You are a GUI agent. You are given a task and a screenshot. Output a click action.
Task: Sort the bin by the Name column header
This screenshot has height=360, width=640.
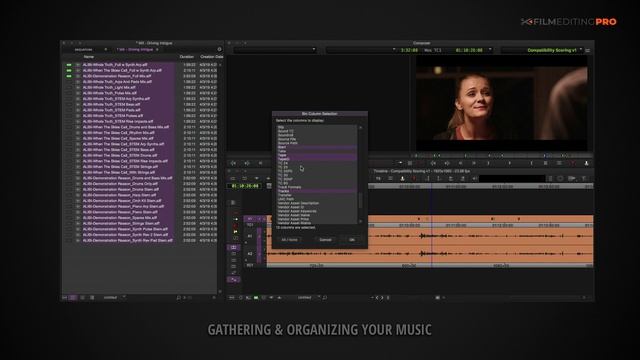tap(89, 57)
